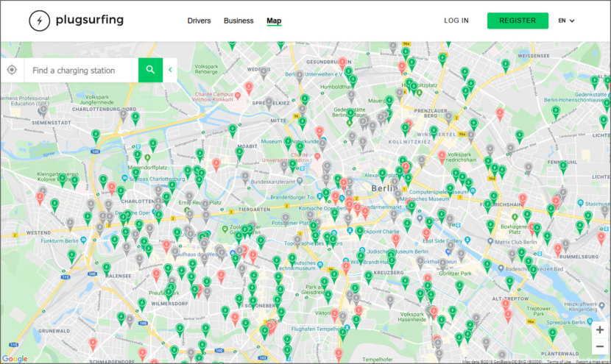Image resolution: width=611 pixels, height=364 pixels.
Task: Click the Matrix Club Berlin place marker
Action: coord(490,241)
